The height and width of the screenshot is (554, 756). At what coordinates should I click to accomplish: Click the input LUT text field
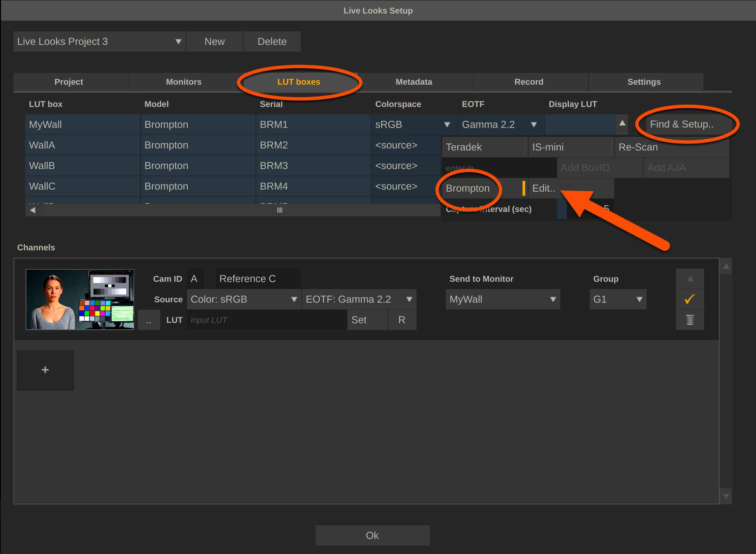(267, 320)
